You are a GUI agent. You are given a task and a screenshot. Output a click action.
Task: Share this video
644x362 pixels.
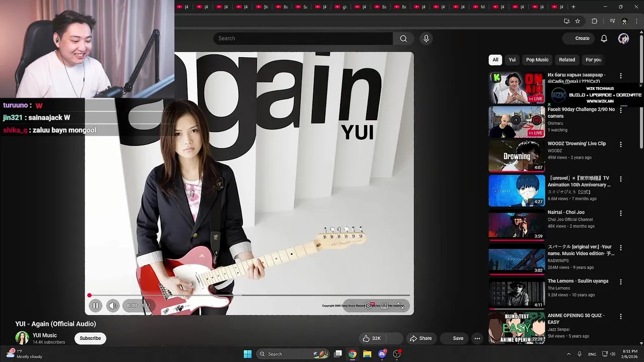[x=421, y=338]
